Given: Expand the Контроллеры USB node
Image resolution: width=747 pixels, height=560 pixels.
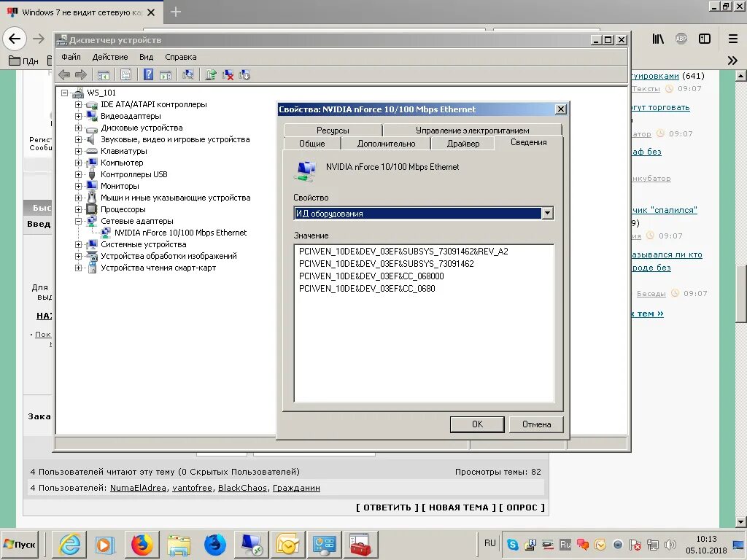Looking at the screenshot, I should (79, 174).
